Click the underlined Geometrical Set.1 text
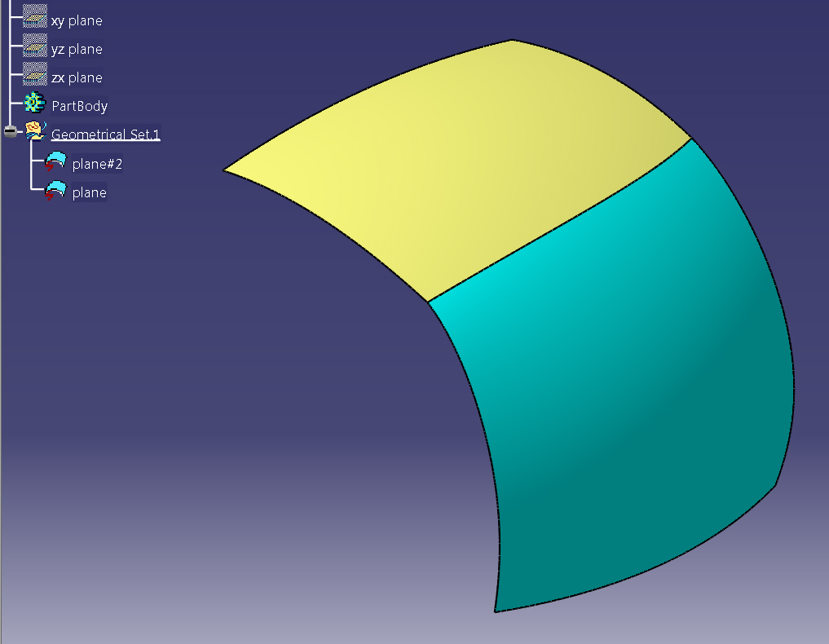 click(x=105, y=135)
